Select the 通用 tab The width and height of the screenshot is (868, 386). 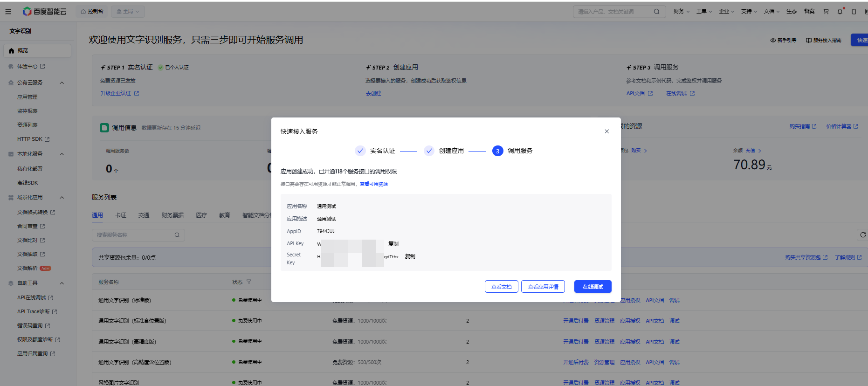(97, 215)
